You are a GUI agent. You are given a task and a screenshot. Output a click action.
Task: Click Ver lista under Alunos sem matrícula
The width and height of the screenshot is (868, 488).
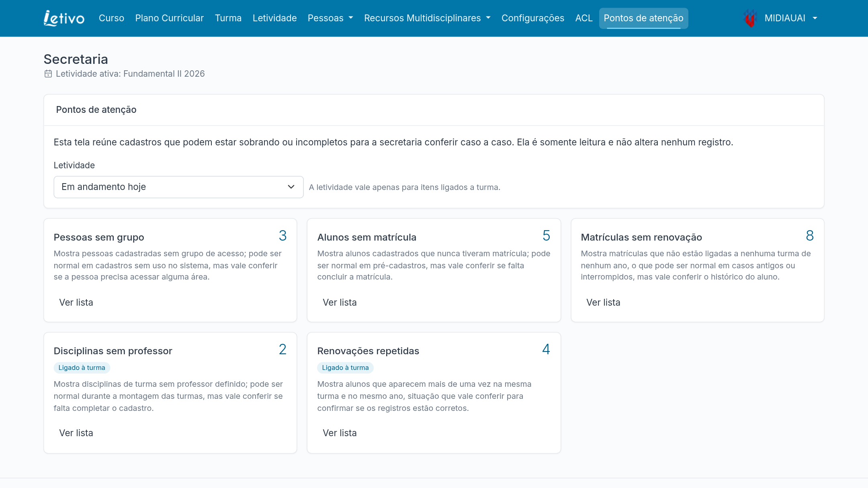pyautogui.click(x=340, y=303)
